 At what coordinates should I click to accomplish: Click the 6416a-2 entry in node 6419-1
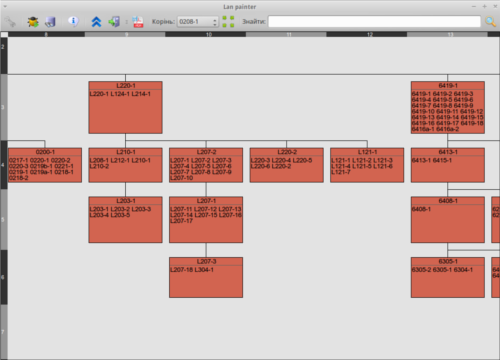[x=448, y=129]
